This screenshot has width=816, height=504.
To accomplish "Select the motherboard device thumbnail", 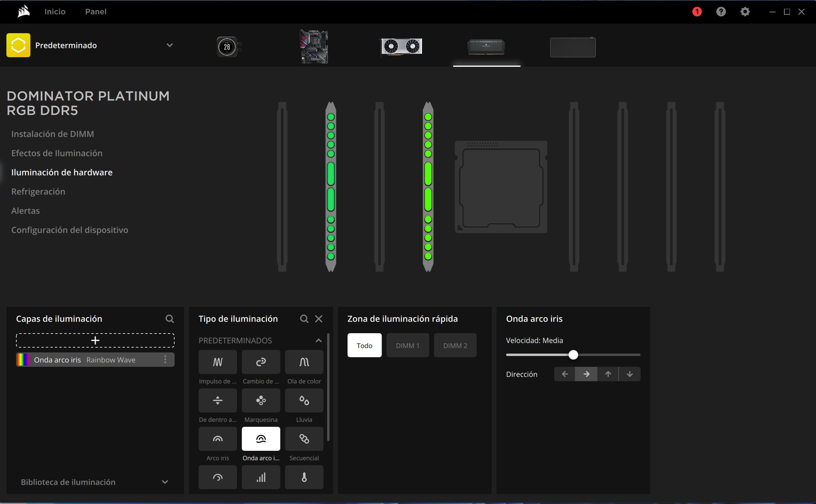I will click(314, 47).
